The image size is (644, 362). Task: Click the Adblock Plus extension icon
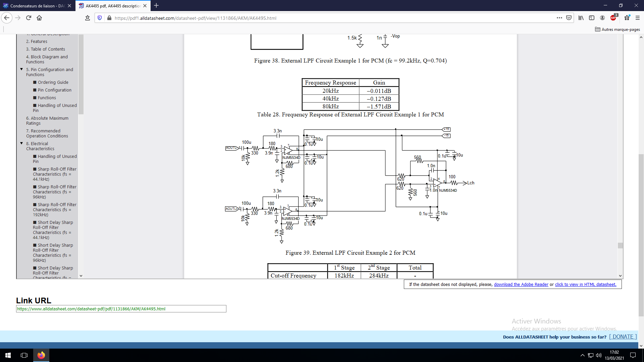point(613,18)
